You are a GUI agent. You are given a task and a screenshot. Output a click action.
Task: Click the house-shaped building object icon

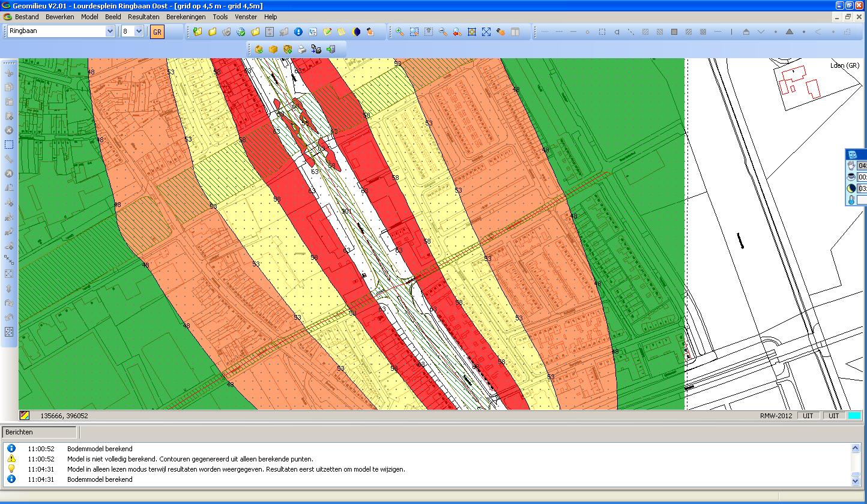point(746,32)
